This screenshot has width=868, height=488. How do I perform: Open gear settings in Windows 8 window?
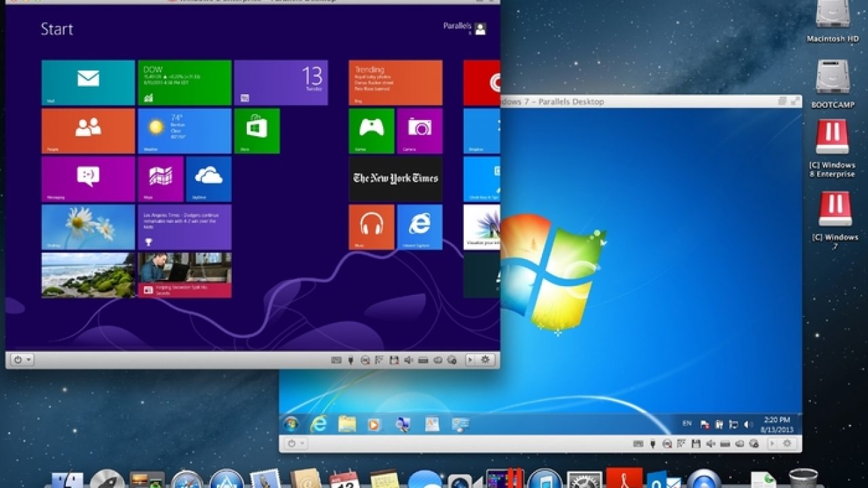click(x=485, y=360)
